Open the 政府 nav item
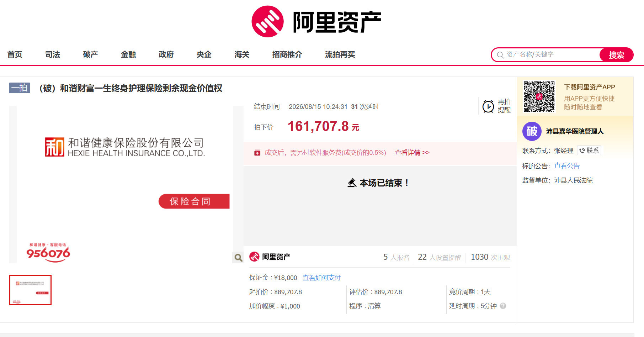Screen dimensions: 644x337 coord(166,54)
